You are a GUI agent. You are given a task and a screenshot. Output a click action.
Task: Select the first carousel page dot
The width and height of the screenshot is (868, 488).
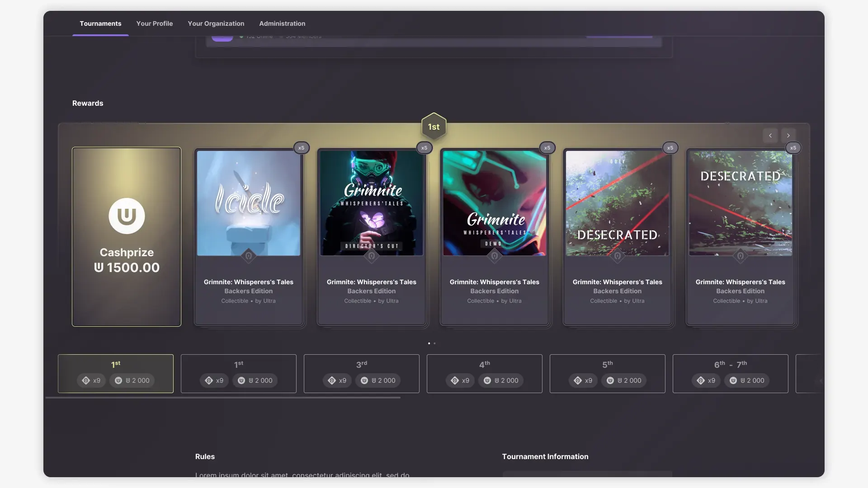[429, 343]
